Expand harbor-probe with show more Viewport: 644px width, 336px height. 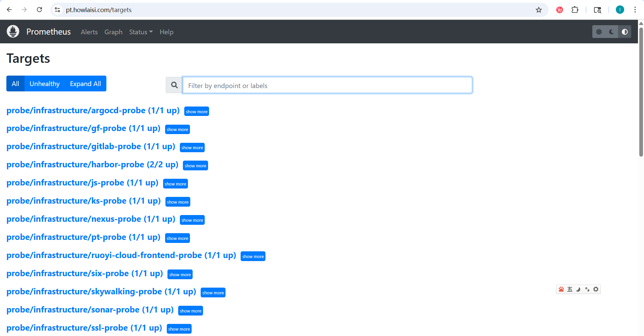(x=195, y=166)
